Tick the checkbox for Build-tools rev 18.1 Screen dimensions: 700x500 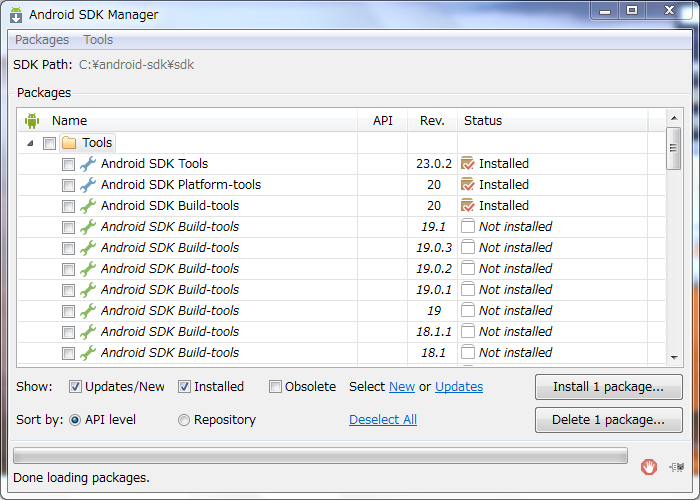68,353
